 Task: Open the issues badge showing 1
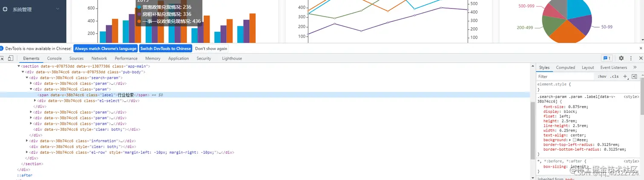pyautogui.click(x=607, y=58)
